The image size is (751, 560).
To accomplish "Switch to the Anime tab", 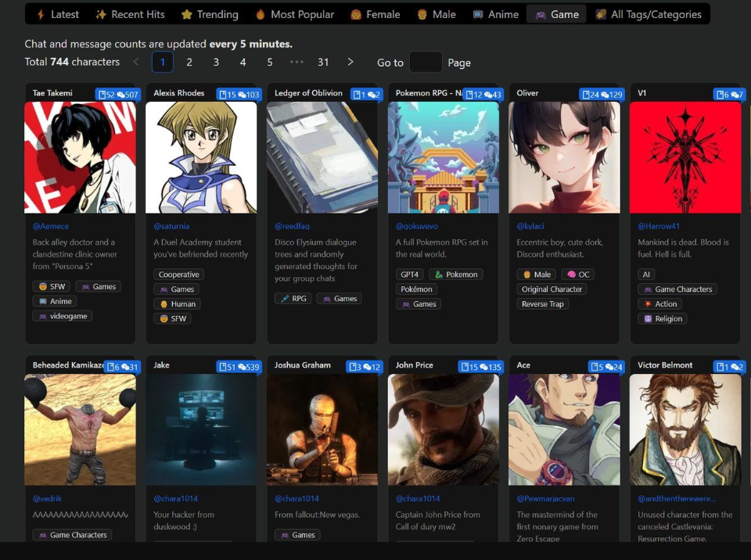I will 496,14.
